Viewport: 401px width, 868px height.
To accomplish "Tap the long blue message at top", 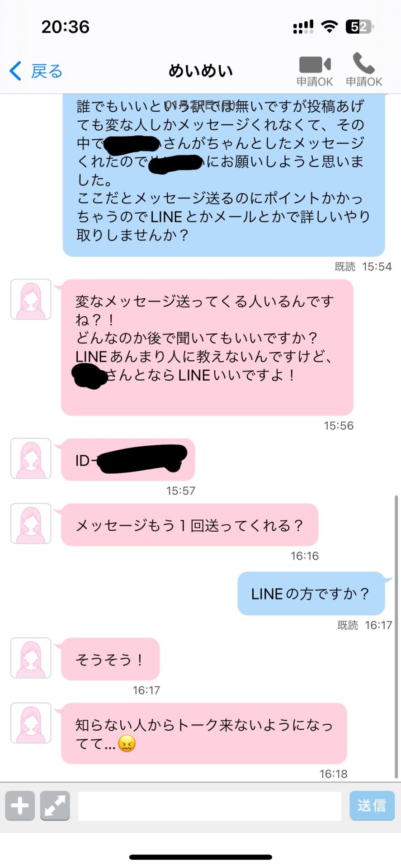I will pos(224,174).
